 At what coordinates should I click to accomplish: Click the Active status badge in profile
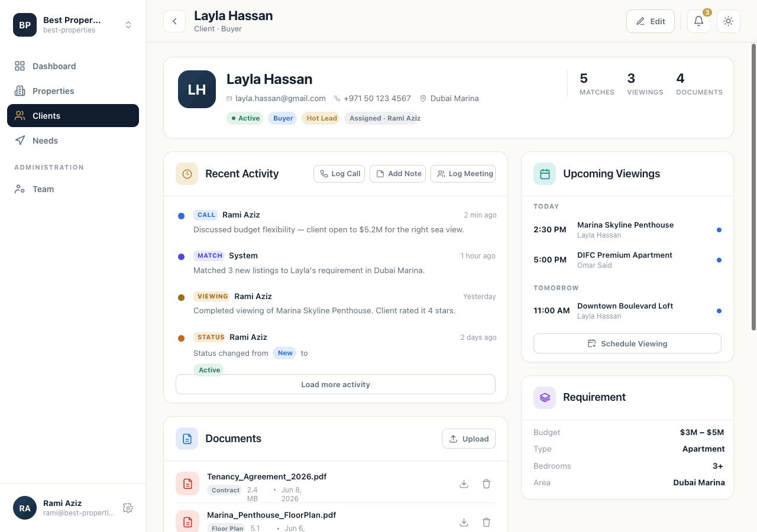(245, 118)
